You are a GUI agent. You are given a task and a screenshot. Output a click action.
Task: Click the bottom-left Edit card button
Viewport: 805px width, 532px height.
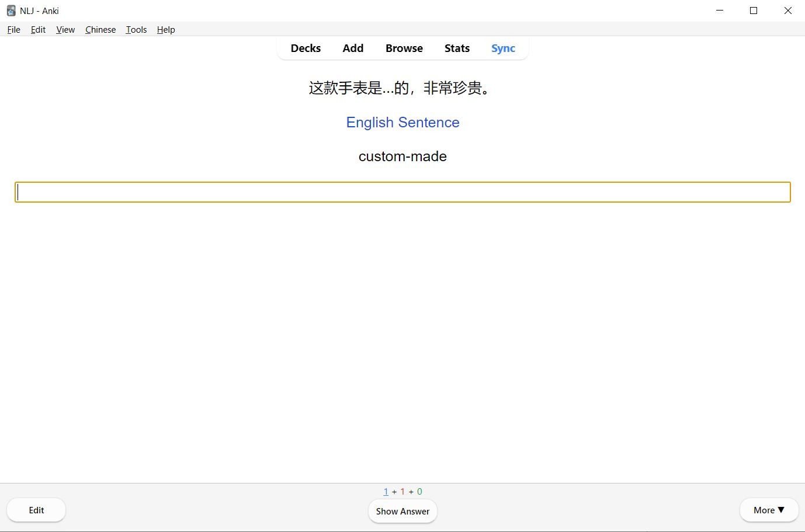pyautogui.click(x=36, y=510)
